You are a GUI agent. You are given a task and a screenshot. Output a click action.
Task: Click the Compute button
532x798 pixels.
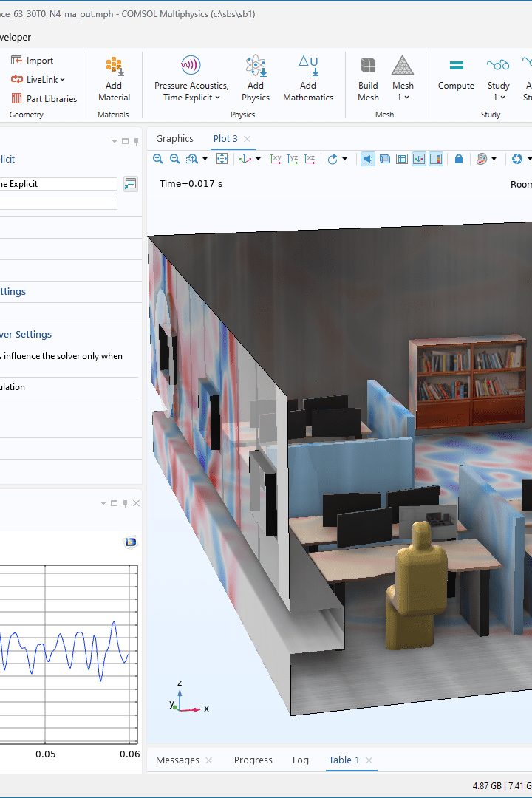(x=456, y=79)
